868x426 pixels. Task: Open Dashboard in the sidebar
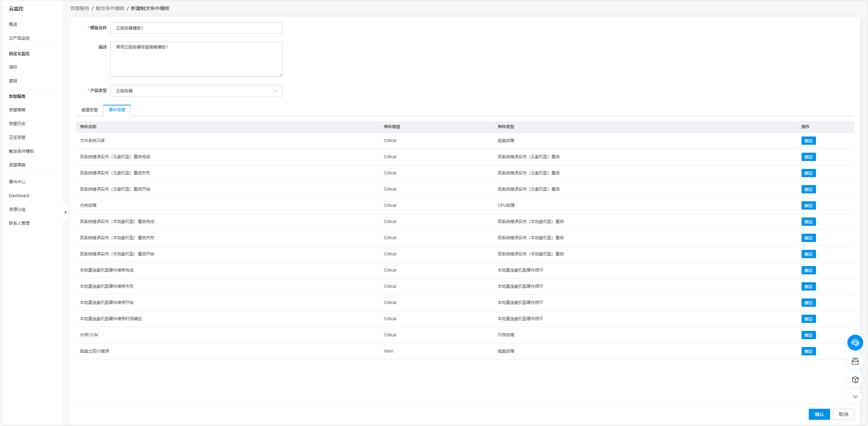pyautogui.click(x=19, y=196)
